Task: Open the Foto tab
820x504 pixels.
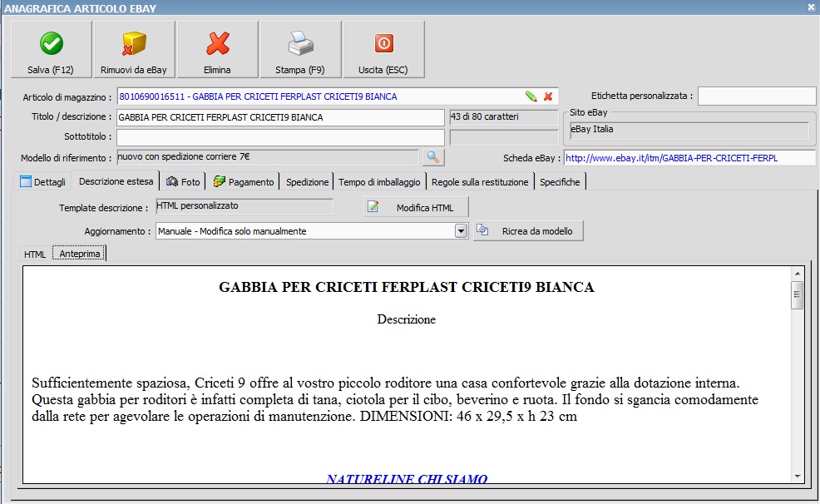Action: pos(183,182)
